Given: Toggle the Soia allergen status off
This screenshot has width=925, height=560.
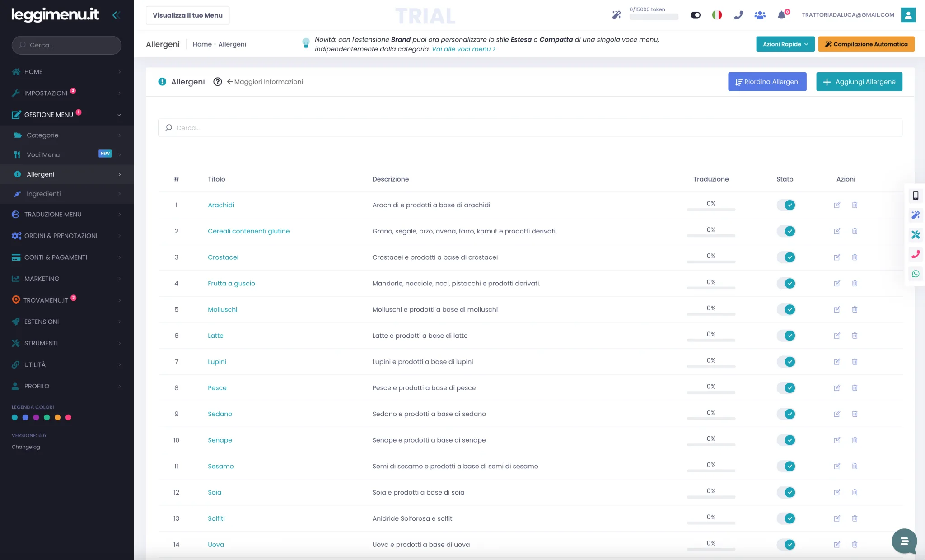Looking at the screenshot, I should click(x=786, y=492).
